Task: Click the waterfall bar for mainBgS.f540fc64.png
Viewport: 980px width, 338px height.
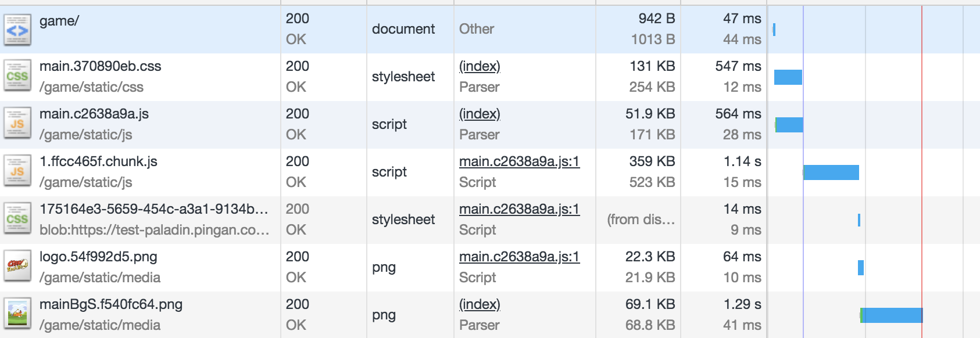Action: [891, 315]
